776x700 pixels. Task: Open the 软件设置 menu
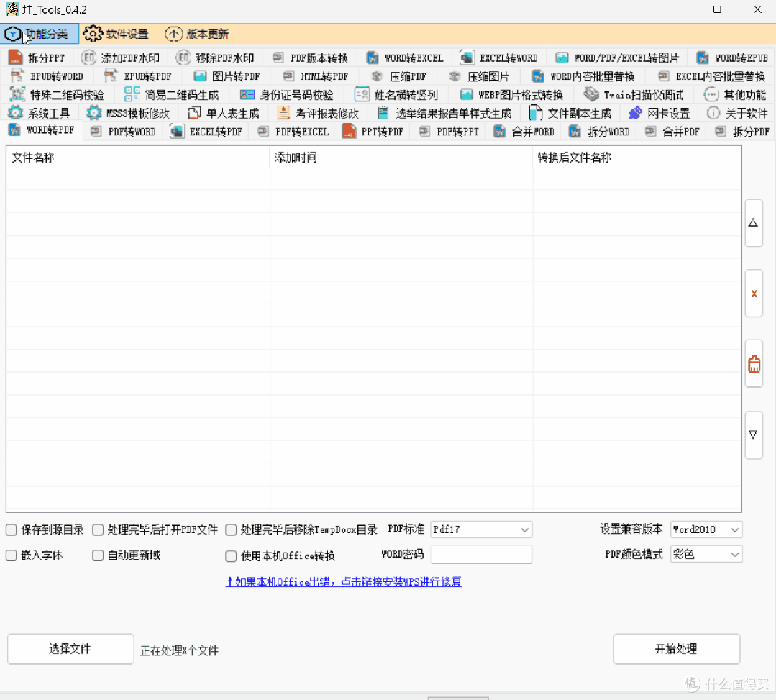(117, 34)
